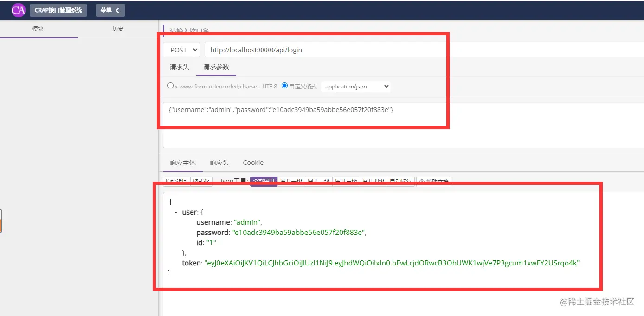644x316 pixels.
Task: Switch to the 响应头 tab
Action: tap(219, 163)
